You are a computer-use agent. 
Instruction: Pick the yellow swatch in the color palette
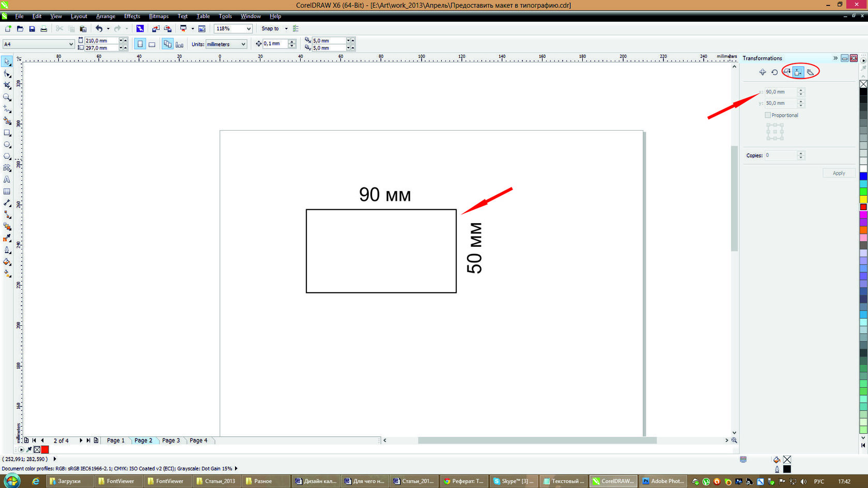pos(863,199)
